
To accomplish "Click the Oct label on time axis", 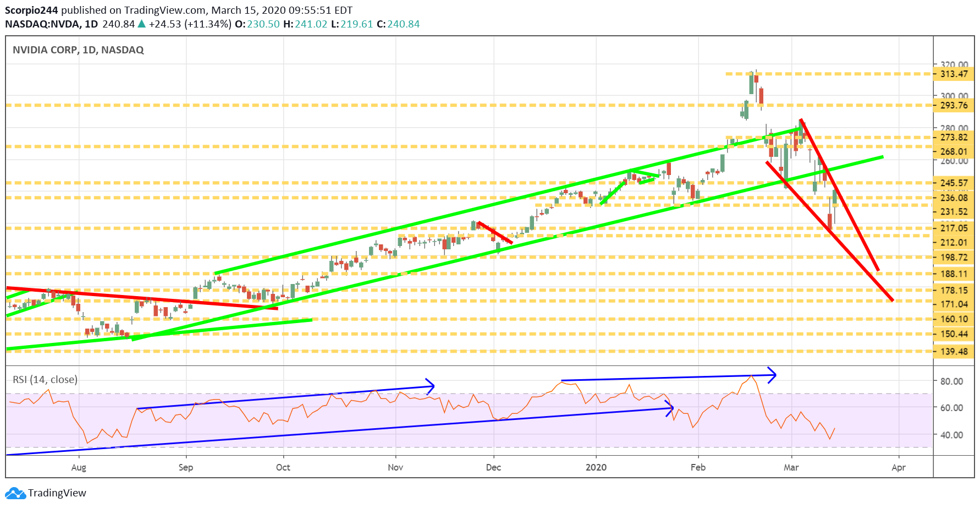I will [283, 467].
